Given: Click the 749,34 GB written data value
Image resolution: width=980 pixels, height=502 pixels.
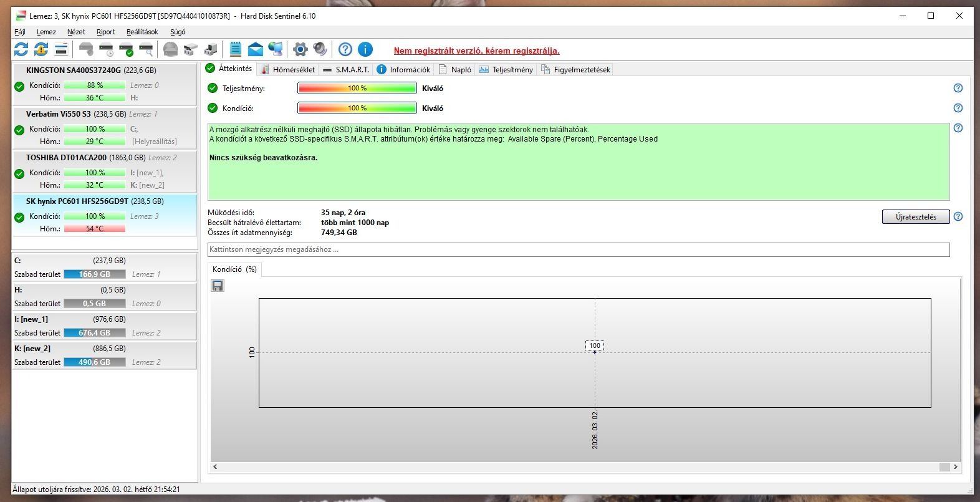Looking at the screenshot, I should point(339,233).
